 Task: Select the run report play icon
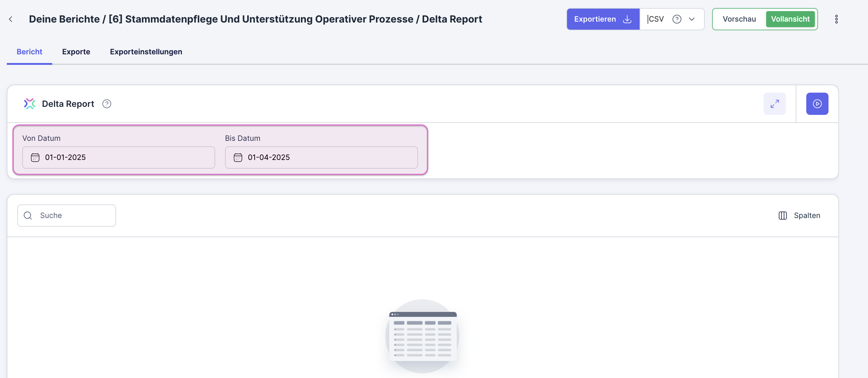pyautogui.click(x=817, y=103)
